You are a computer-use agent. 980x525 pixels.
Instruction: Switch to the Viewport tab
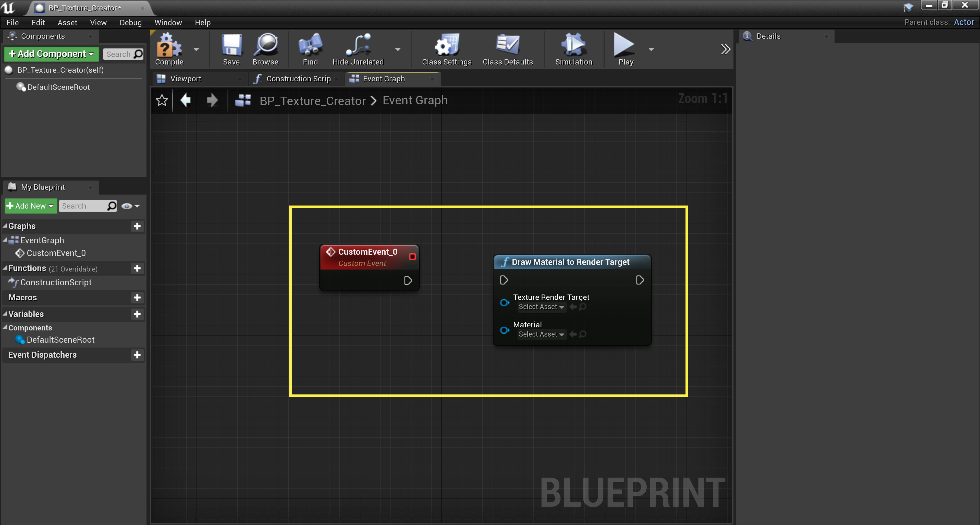[x=186, y=79]
